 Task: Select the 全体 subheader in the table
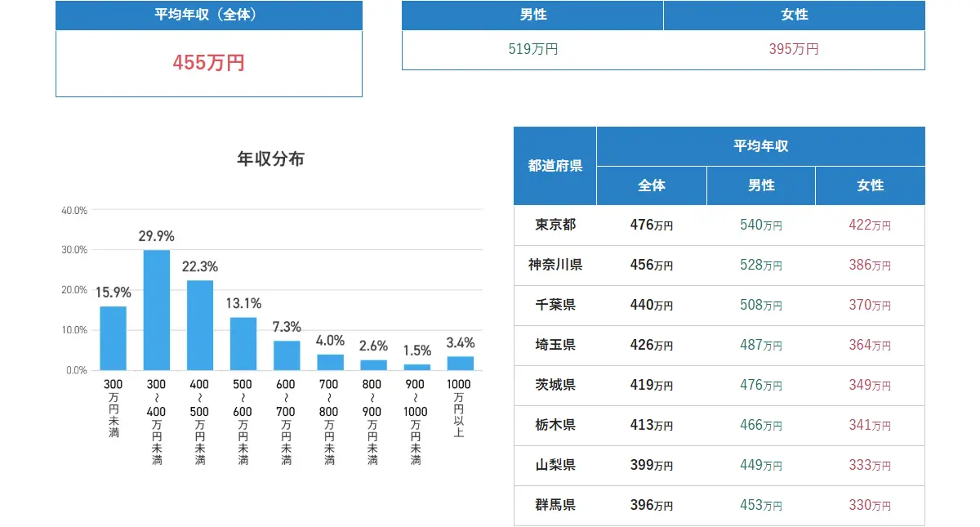(x=651, y=185)
